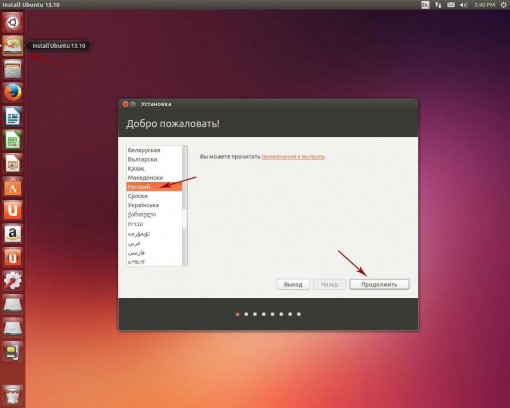Open the first mounted drive icon in launcher
The width and height of the screenshot is (510, 408).
pyautogui.click(x=13, y=304)
